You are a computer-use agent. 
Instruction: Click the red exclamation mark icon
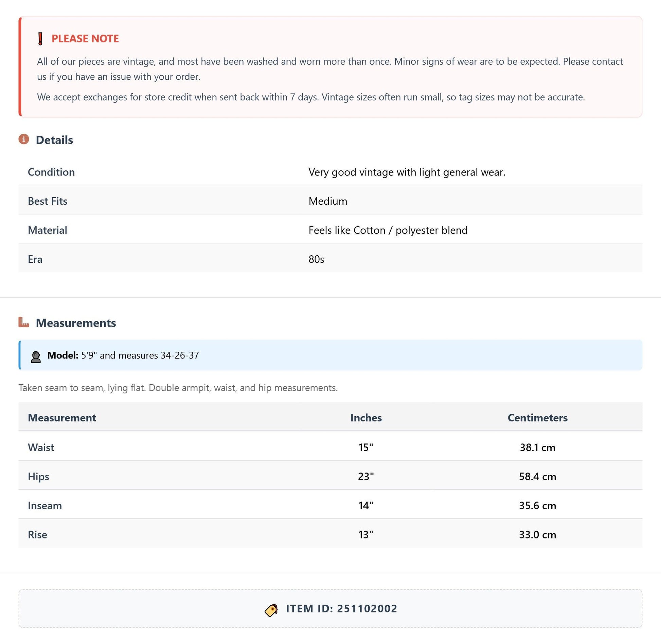pos(40,39)
